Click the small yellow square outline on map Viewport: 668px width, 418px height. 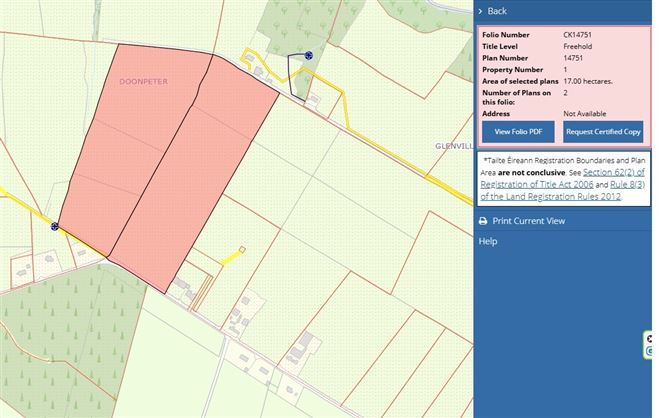tap(241, 249)
